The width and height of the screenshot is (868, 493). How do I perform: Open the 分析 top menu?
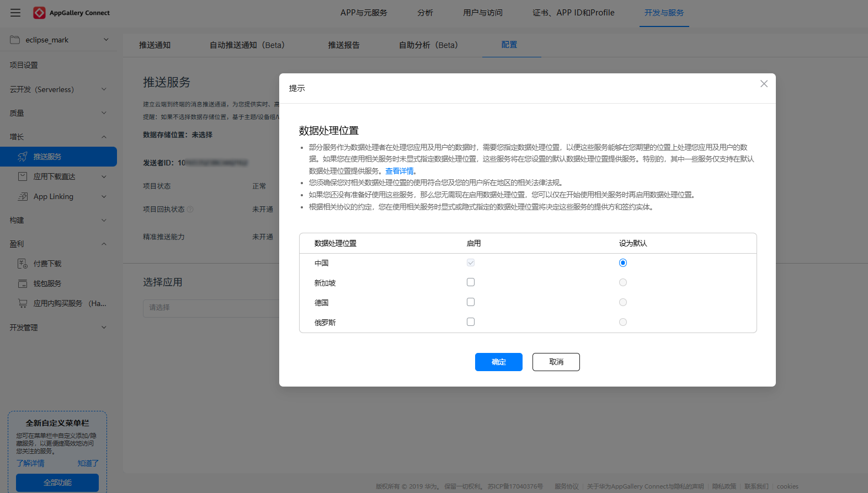[425, 13]
